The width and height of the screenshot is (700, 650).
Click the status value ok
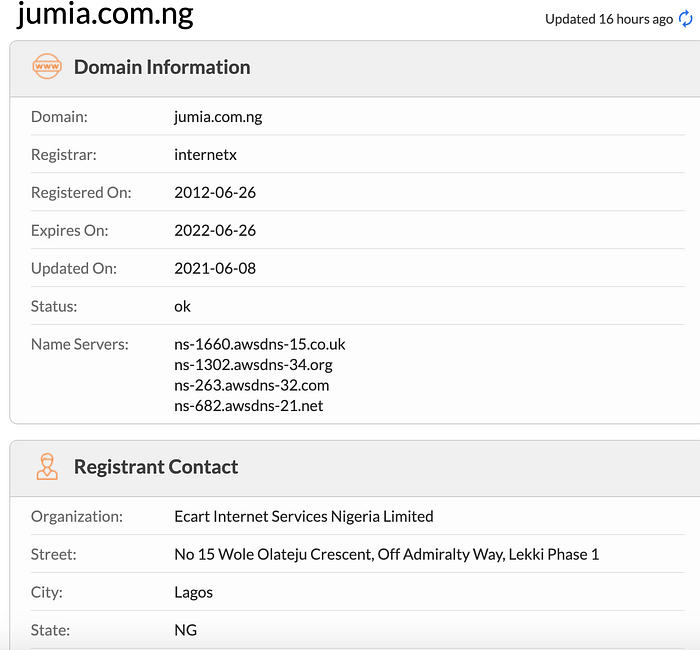click(182, 306)
